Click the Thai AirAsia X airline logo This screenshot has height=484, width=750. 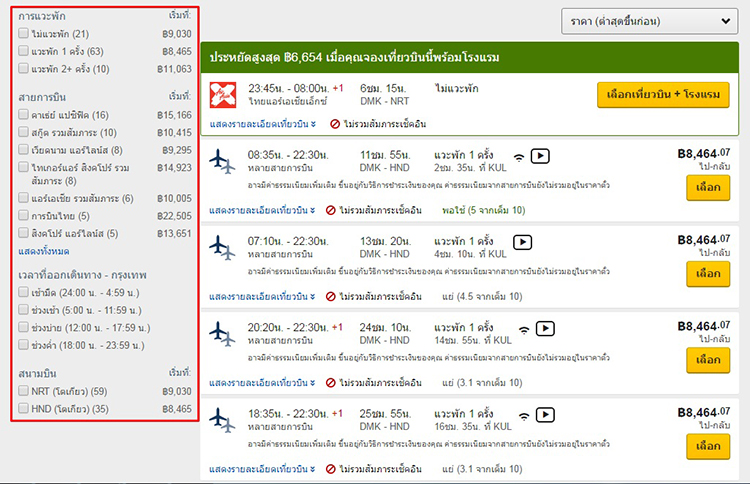point(223,94)
